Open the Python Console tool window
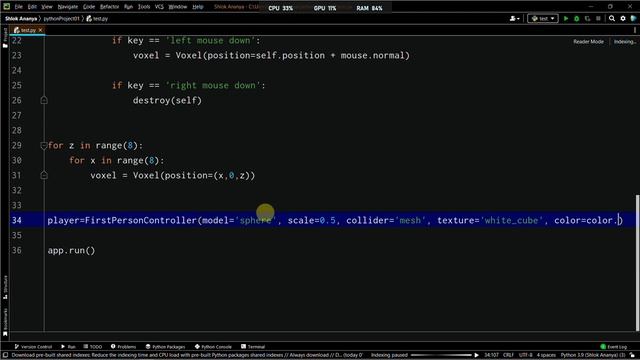Viewport: 640px width, 360px height. click(x=213, y=347)
